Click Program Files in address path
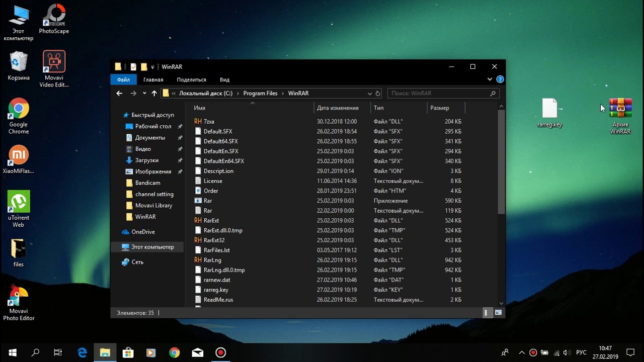Viewport: 644px width, 362px height. point(260,93)
